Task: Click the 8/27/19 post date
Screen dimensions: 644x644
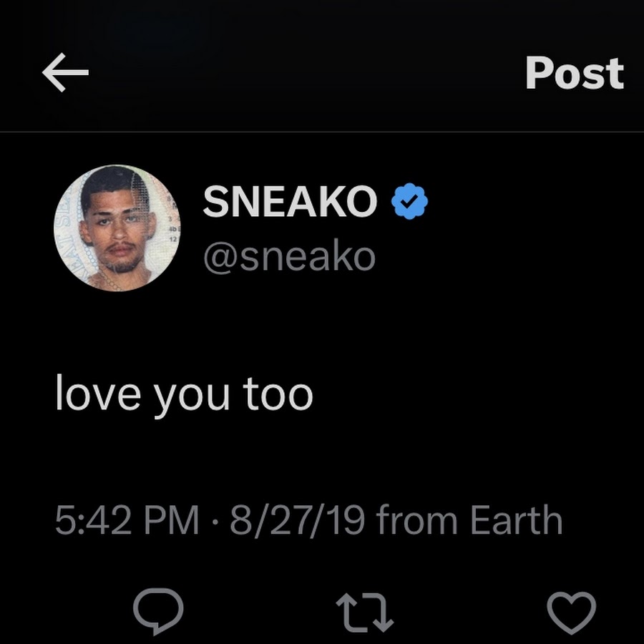Action: [297, 520]
